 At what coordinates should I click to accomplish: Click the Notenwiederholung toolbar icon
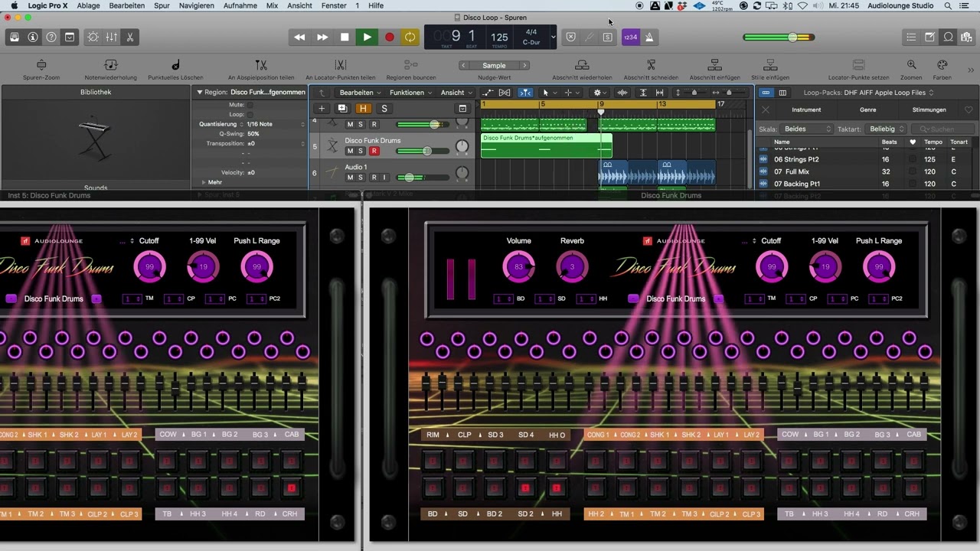111,66
